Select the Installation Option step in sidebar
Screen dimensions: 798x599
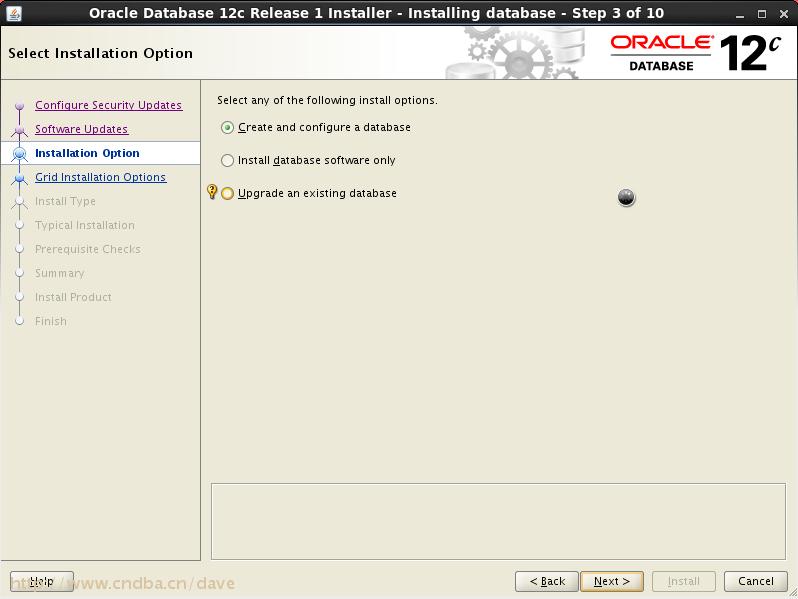click(87, 153)
